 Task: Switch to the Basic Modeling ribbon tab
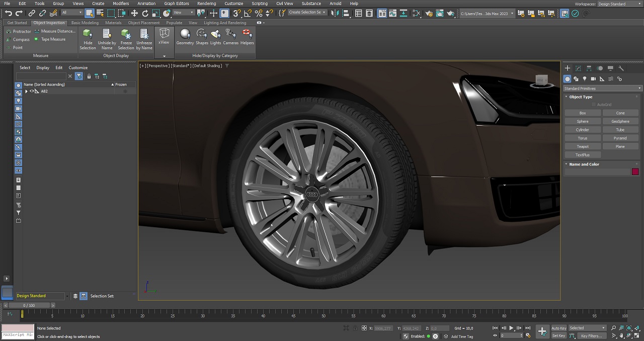(x=85, y=23)
